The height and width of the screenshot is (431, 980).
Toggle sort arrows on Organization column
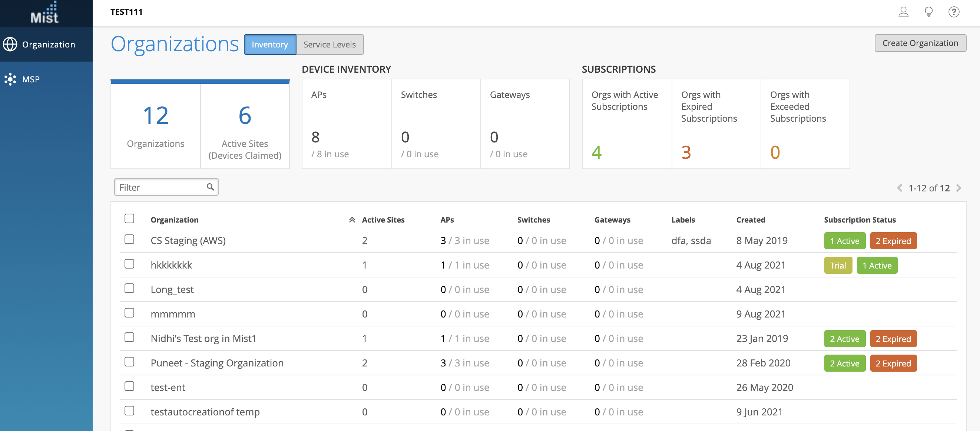tap(352, 220)
